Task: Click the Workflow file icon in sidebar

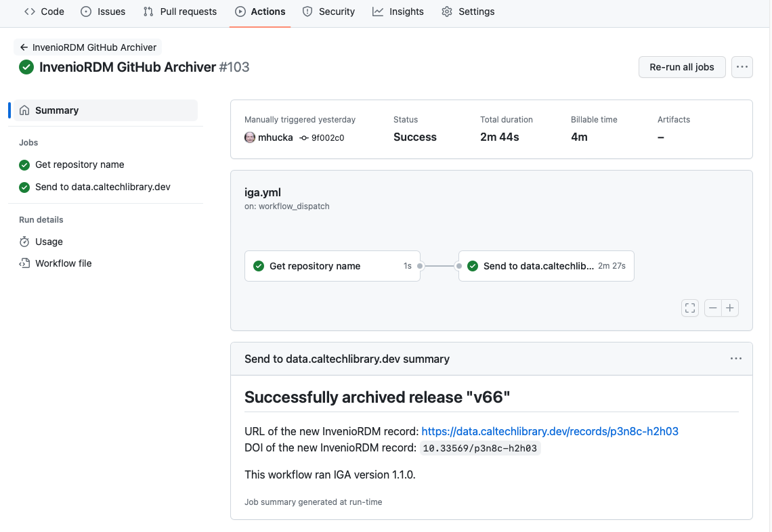Action: (24, 263)
